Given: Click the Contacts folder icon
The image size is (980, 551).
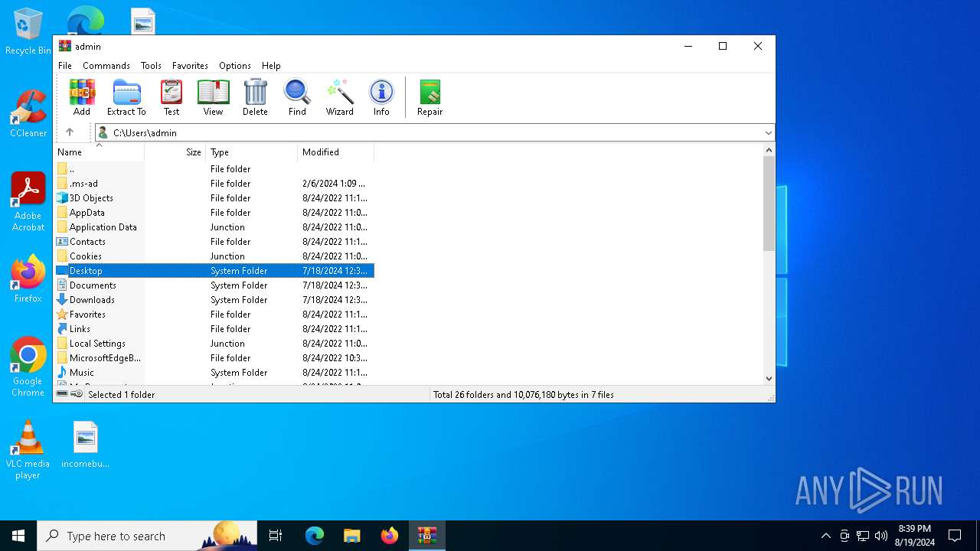Looking at the screenshot, I should (62, 242).
